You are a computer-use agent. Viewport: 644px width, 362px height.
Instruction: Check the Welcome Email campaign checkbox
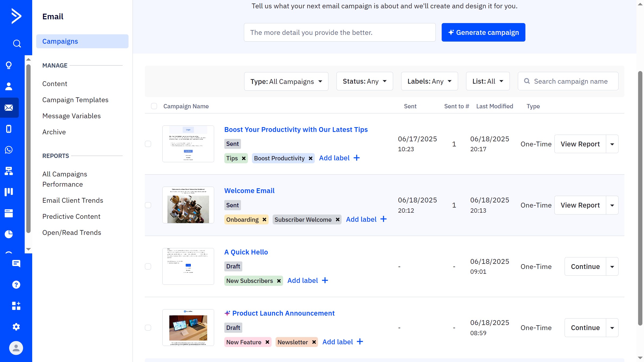[148, 205]
